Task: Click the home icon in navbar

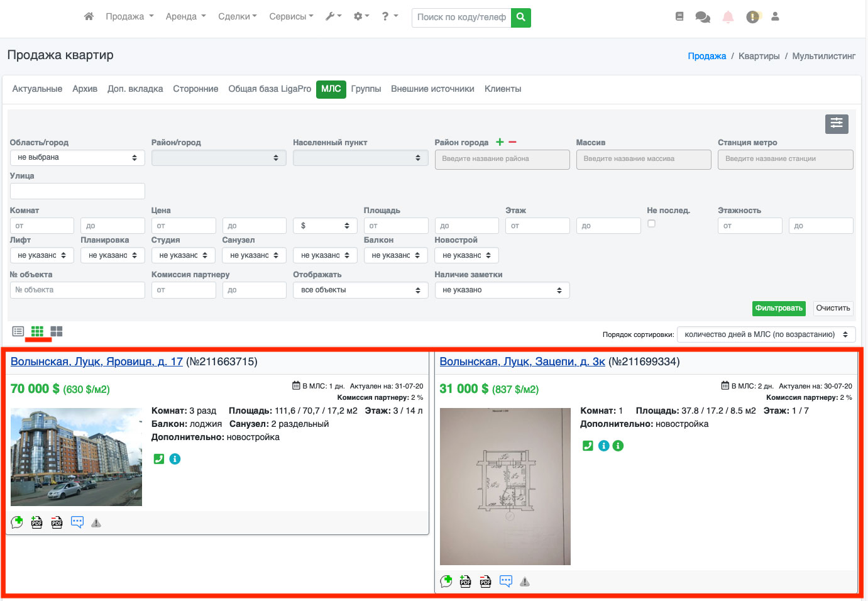Action: pos(89,16)
